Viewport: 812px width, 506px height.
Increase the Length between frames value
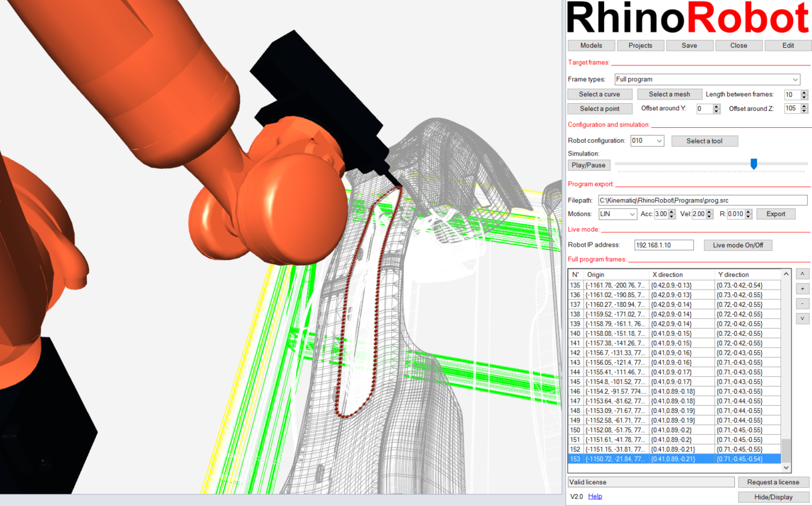coord(805,92)
